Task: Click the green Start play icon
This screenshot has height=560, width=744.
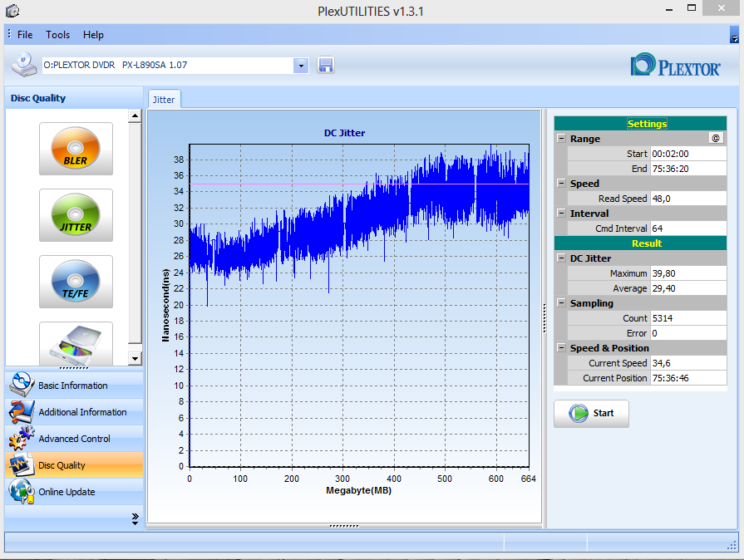Action: click(x=579, y=413)
